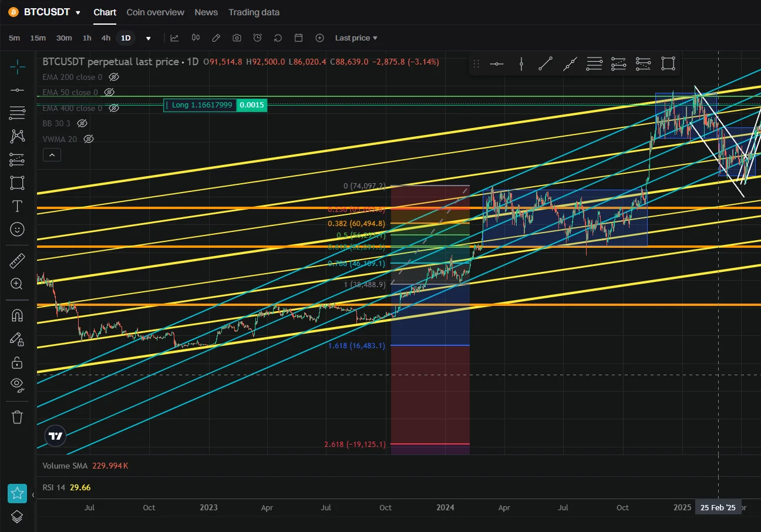Viewport: 761px width, 532px height.
Task: Open the candlestick chart type selector
Action: (x=196, y=38)
